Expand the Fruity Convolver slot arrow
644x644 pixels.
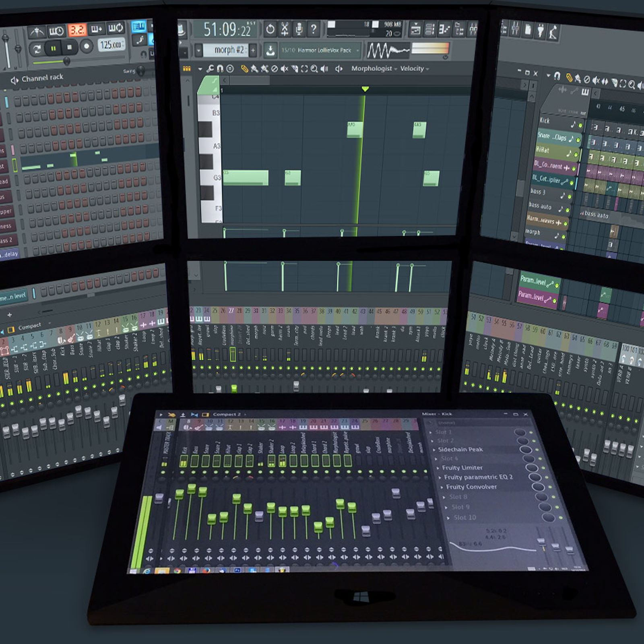tap(442, 487)
